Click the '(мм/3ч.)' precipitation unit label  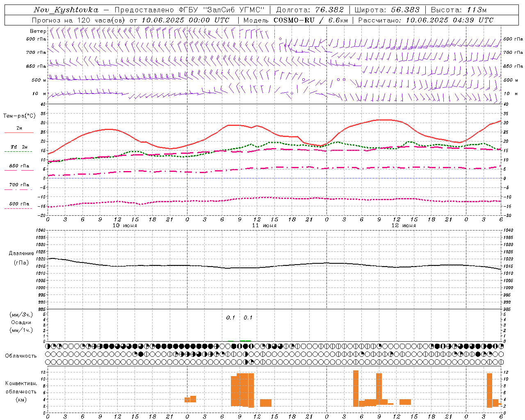click(x=21, y=315)
